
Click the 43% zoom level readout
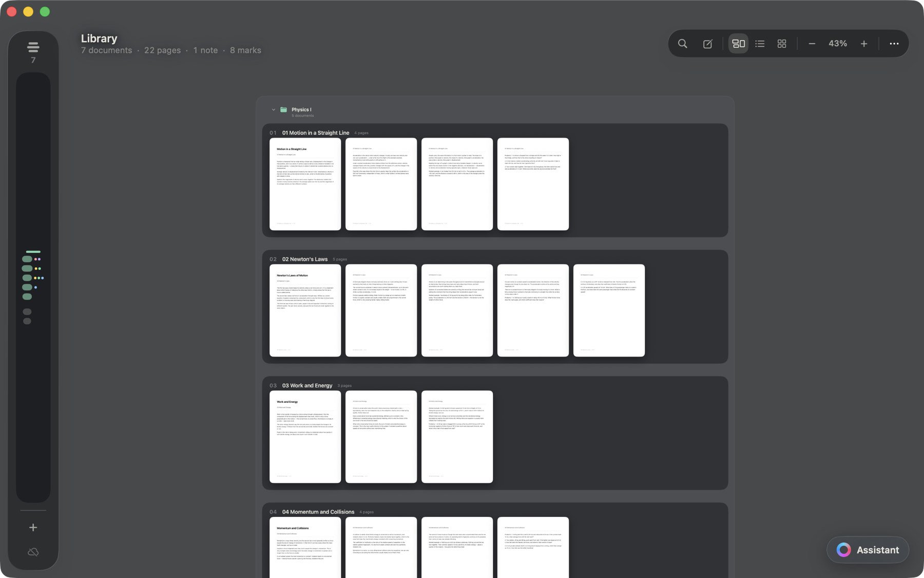(838, 44)
